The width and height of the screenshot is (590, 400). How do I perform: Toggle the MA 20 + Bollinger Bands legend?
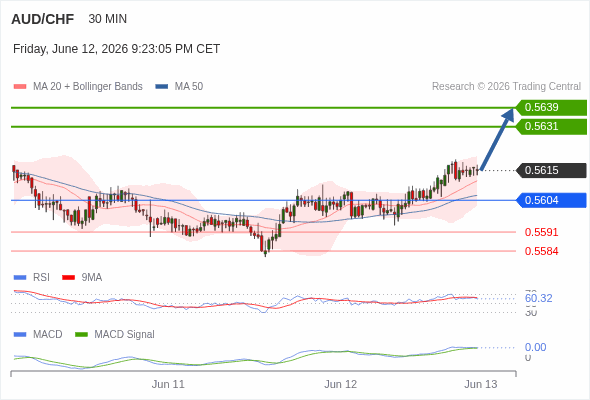88,87
